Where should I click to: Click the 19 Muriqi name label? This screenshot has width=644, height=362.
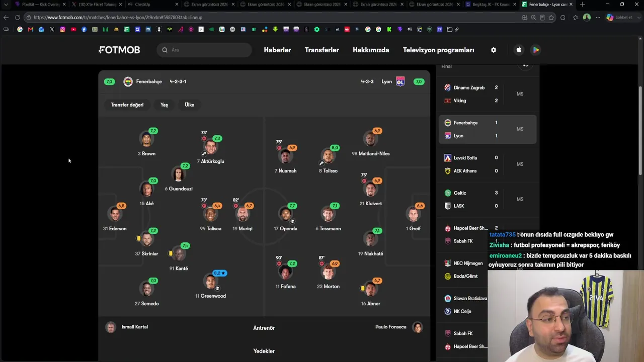[x=243, y=229]
